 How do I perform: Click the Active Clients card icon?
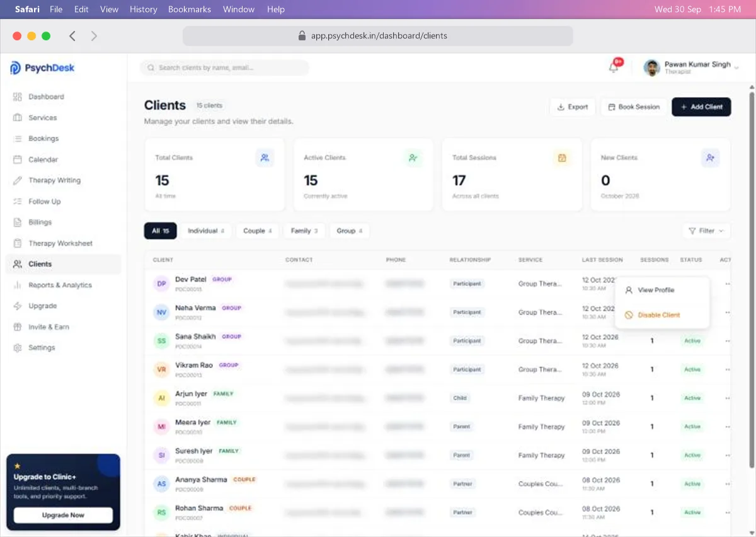(413, 158)
